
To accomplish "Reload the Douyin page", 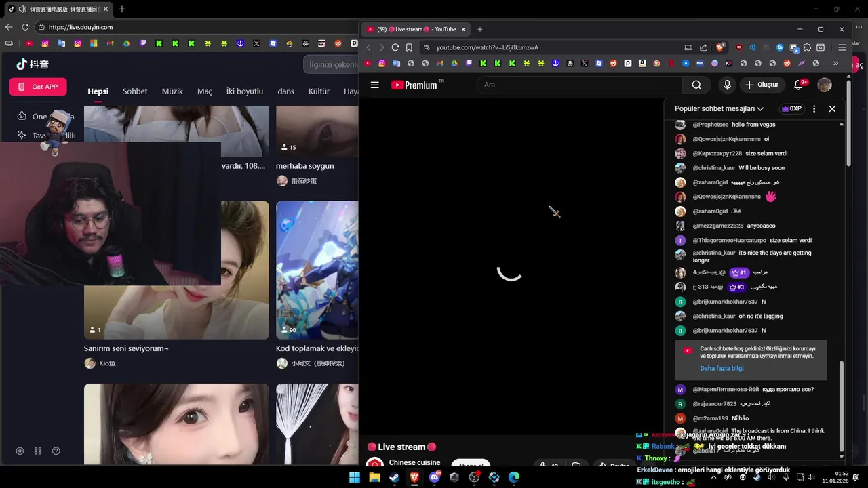I will [25, 27].
